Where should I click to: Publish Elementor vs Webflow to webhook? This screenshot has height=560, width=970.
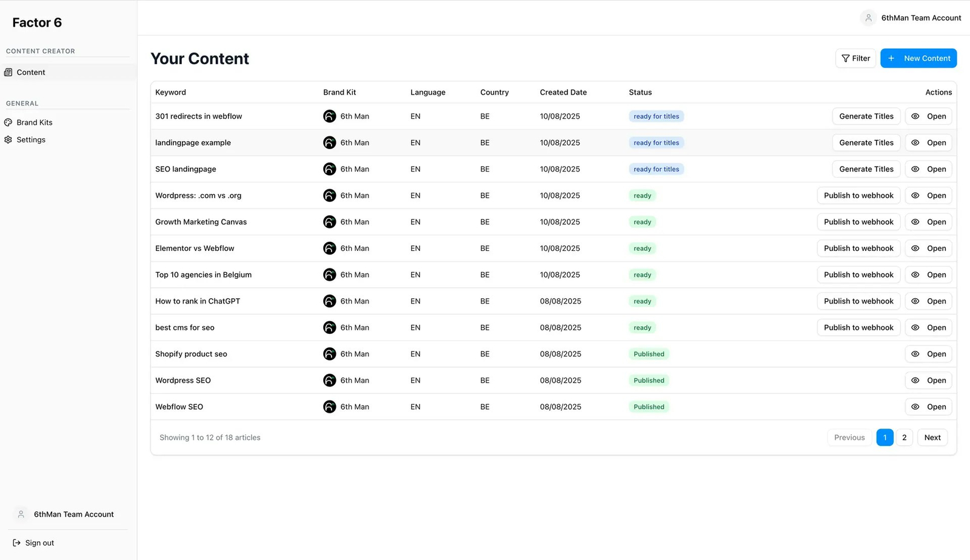click(858, 248)
